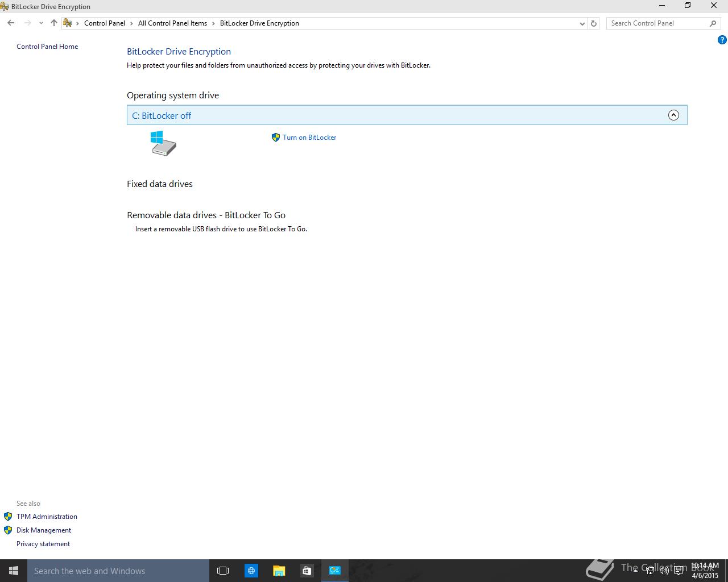Click the taskbar Search the web and Windows box
This screenshot has height=582, width=728.
click(118, 571)
